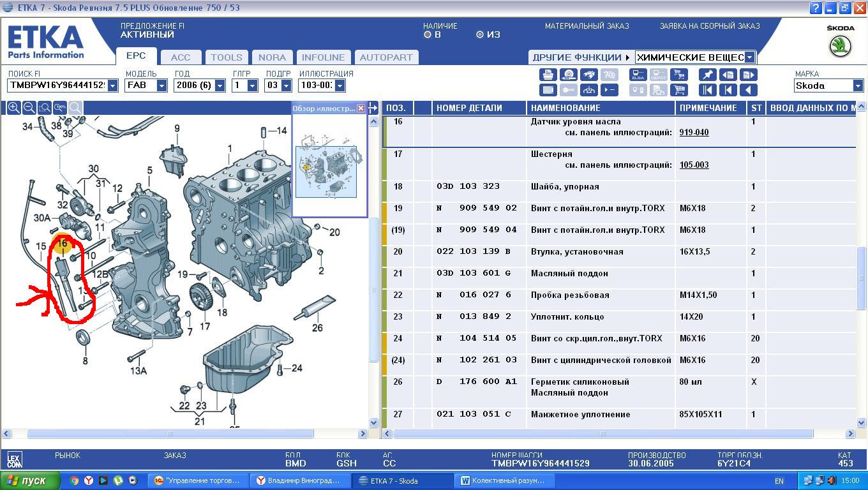Viewport: 868px width, 490px height.
Task: Expand the МОДЕЛЬ dropdown showing FAB
Action: (x=161, y=85)
